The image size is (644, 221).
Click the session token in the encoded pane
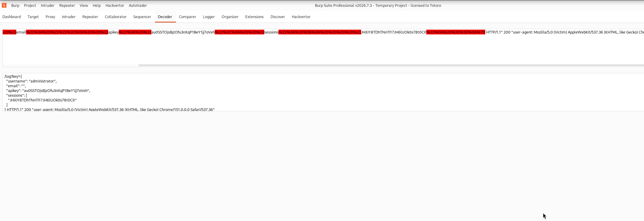(394, 32)
